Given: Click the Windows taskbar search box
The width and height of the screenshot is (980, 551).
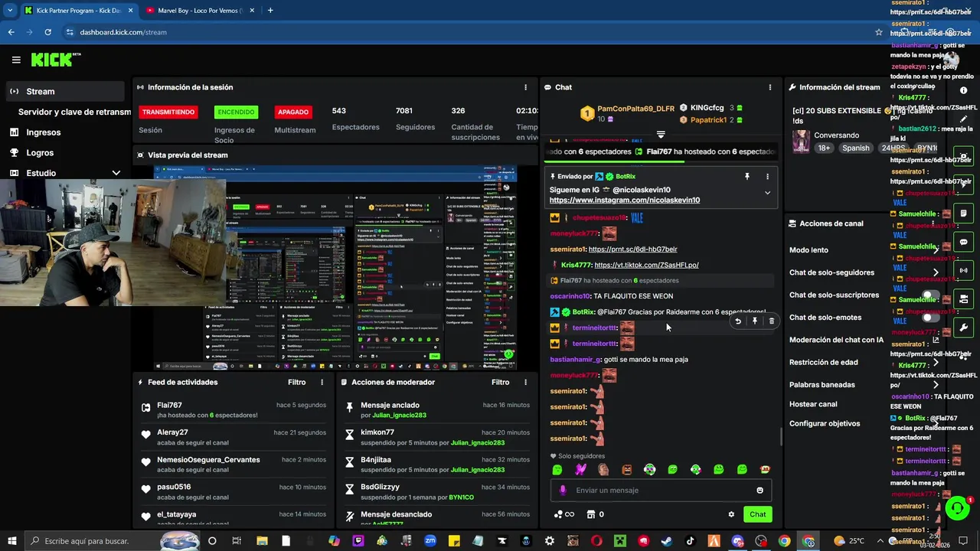Looking at the screenshot, I should [x=111, y=541].
